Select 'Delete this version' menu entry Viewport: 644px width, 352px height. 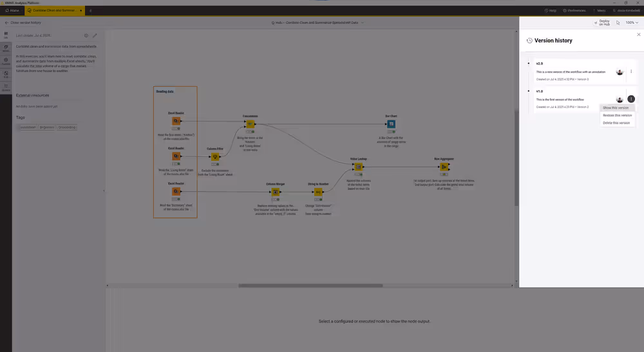point(616,122)
